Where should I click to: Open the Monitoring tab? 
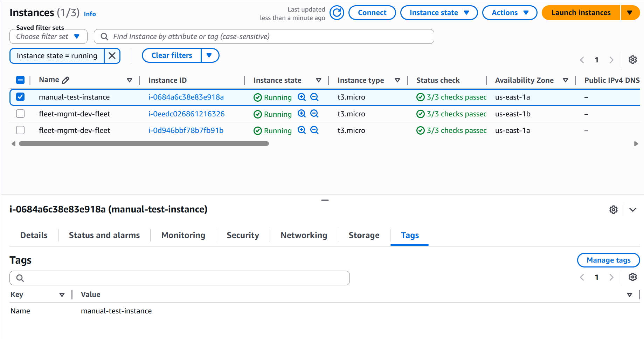[x=183, y=235]
